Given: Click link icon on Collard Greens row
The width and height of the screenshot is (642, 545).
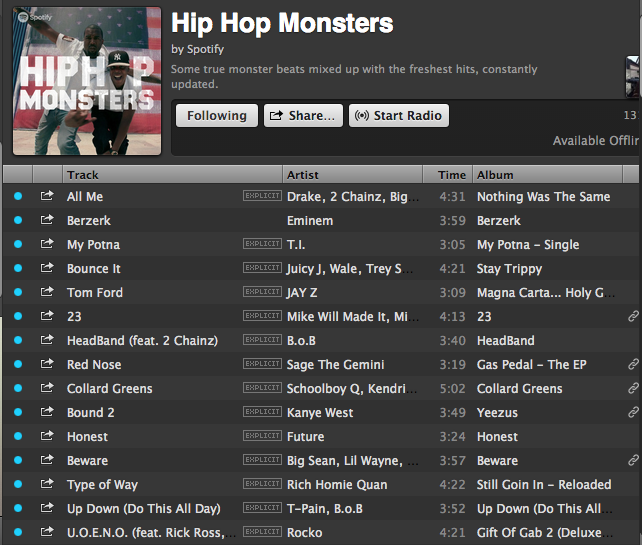Looking at the screenshot, I should (x=633, y=388).
